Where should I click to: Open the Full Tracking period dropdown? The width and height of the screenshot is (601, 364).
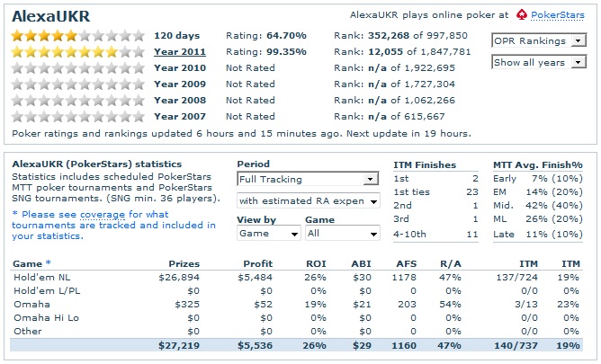point(308,179)
